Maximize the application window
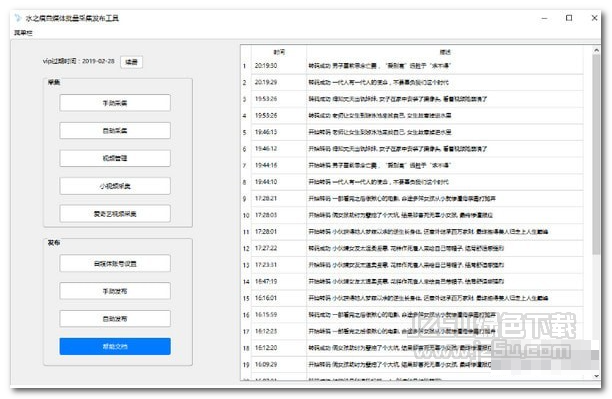The image size is (612, 399). click(x=569, y=18)
